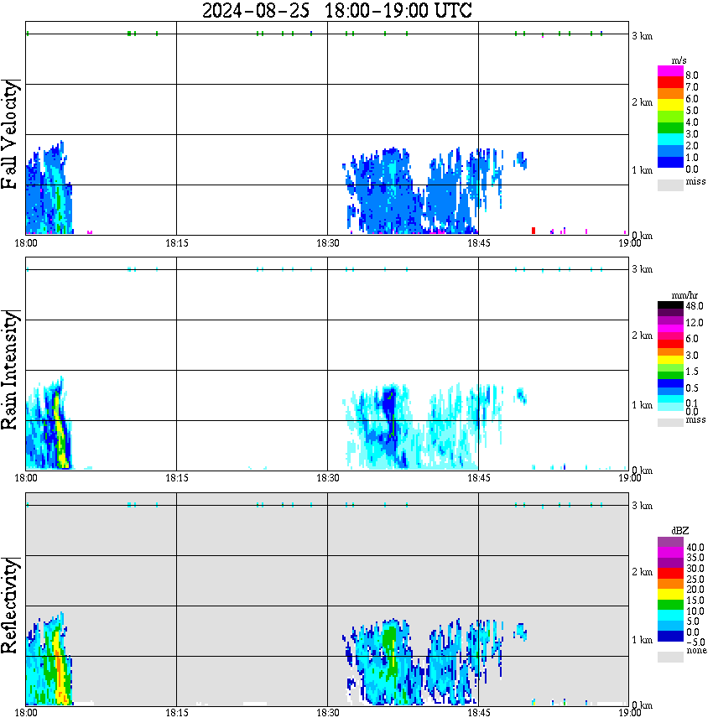Viewport: 713px width, 728px height.
Task: Select cyan swatch in the m/s legend
Action: coord(670,139)
